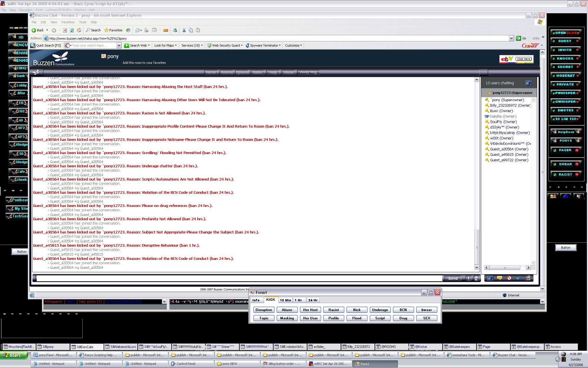Click the yellow speech-bubble whisper icon
Image resolution: width=588 pixels, height=368 pixels.
point(500,278)
